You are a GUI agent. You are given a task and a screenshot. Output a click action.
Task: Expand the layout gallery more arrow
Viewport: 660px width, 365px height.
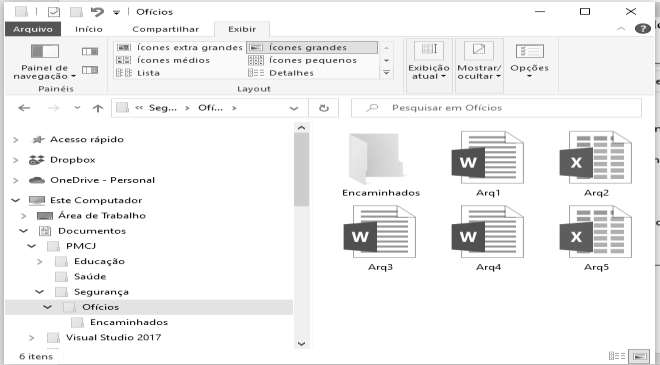pyautogui.click(x=386, y=73)
